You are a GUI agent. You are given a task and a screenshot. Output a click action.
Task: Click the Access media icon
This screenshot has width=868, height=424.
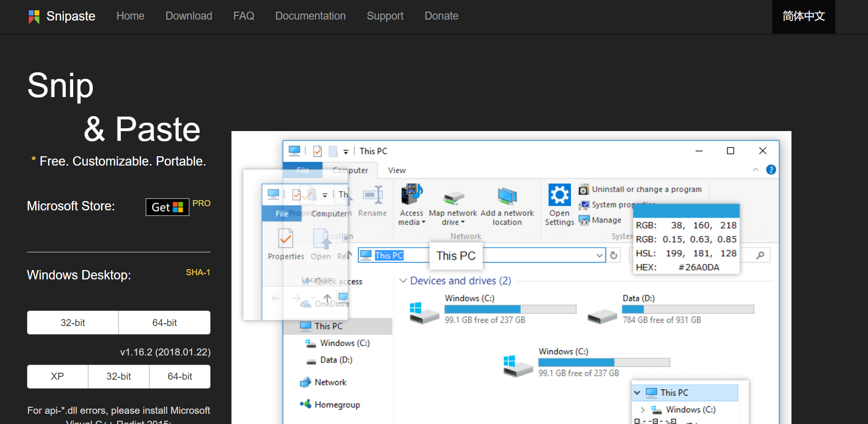click(x=411, y=195)
